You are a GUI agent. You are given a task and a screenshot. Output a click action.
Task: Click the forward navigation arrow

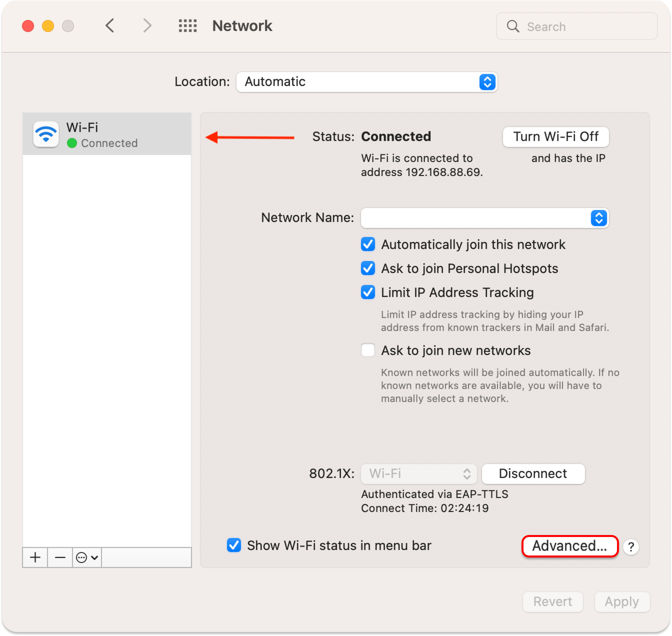147,26
